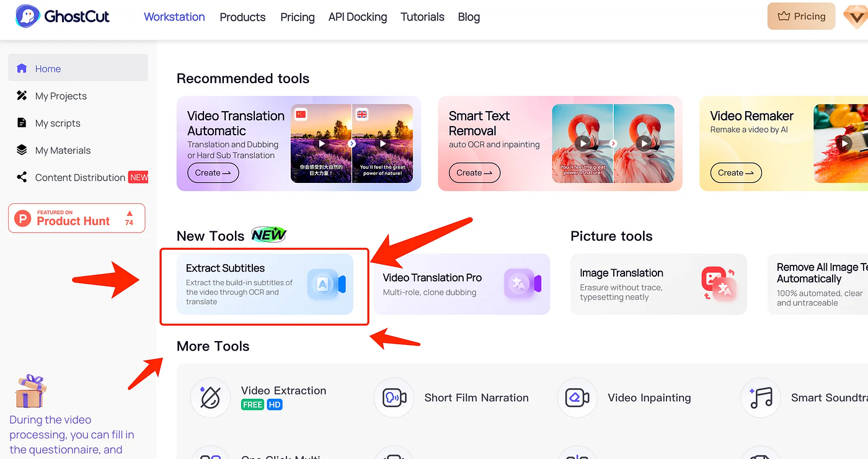
Task: Open the Video Translation Pro card
Action: pos(461,284)
